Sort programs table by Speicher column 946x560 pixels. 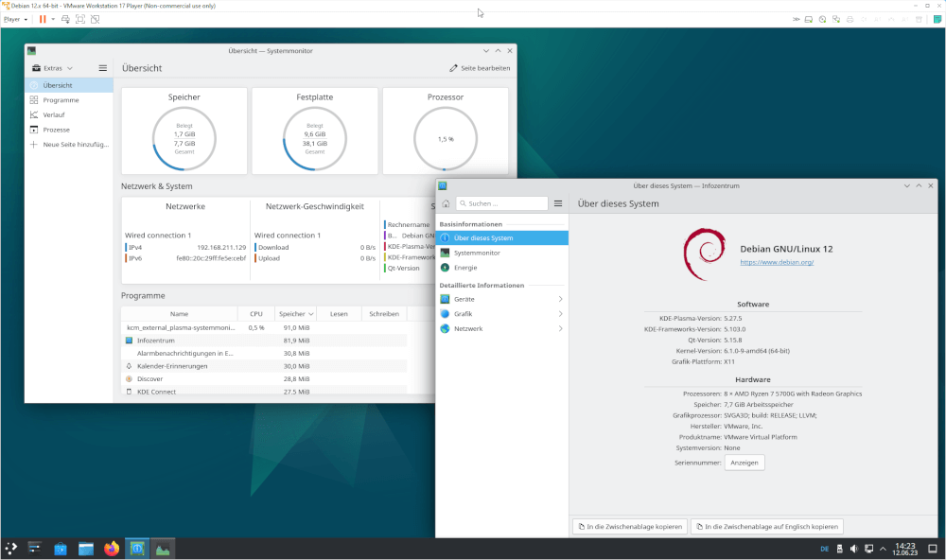tap(295, 314)
